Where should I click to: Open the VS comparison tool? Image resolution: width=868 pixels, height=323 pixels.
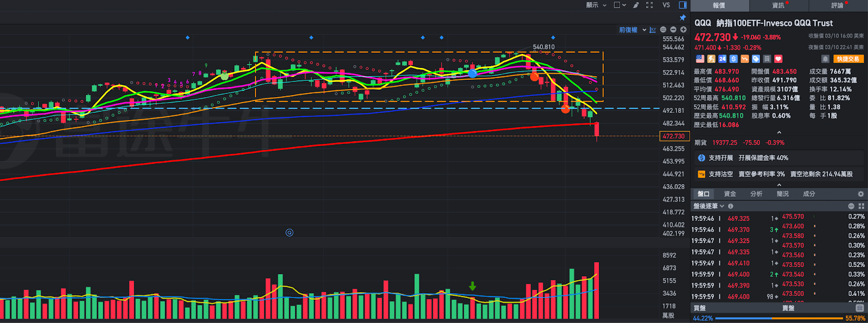point(666,5)
